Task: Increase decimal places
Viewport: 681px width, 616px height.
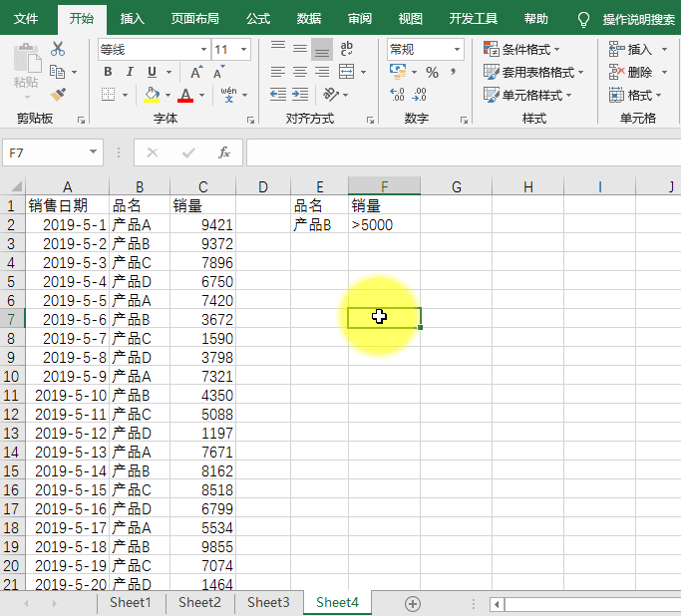Action: coord(398,95)
